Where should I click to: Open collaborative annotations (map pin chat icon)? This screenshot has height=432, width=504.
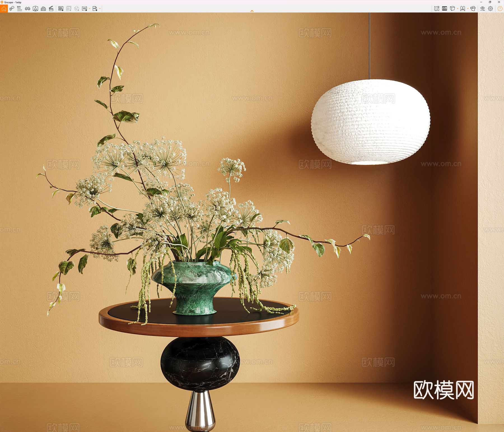click(x=12, y=9)
